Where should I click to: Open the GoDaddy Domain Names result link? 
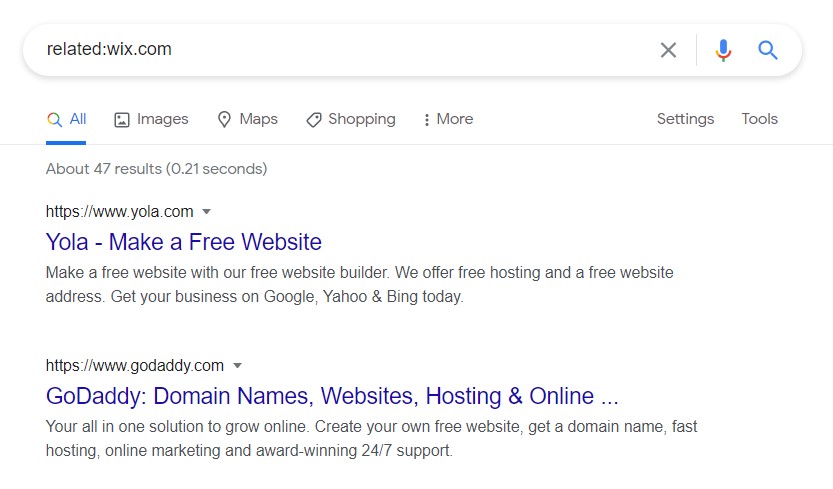pos(332,396)
